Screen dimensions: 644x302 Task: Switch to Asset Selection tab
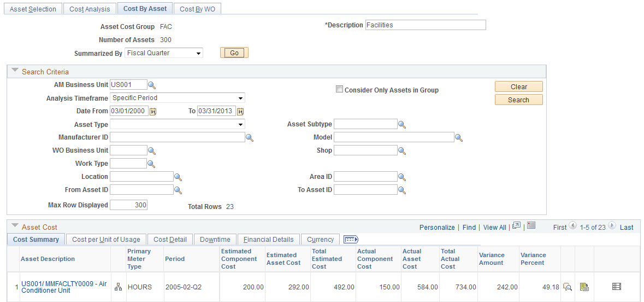pos(33,9)
